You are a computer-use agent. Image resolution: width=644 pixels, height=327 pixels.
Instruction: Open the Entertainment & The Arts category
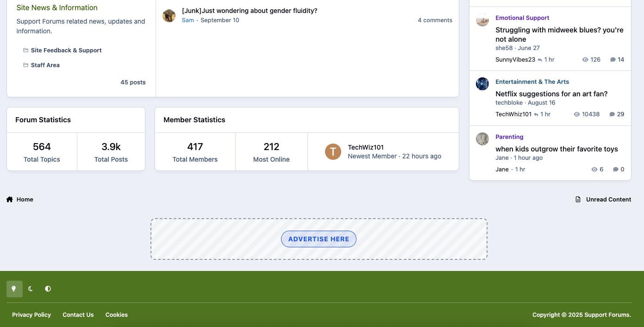pyautogui.click(x=532, y=82)
